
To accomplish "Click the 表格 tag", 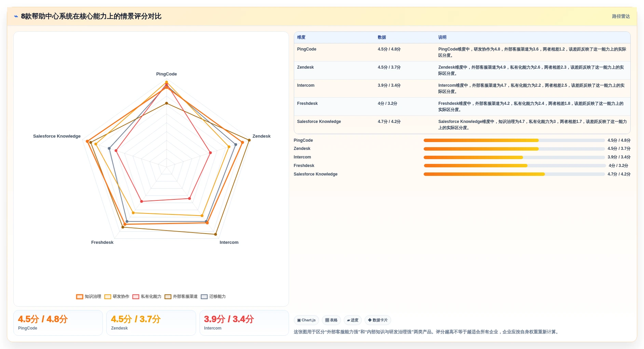I will 331,320.
